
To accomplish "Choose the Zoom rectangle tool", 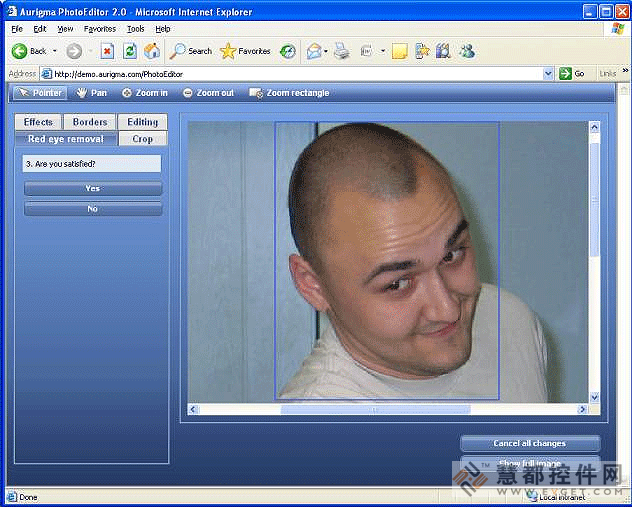I will [289, 93].
